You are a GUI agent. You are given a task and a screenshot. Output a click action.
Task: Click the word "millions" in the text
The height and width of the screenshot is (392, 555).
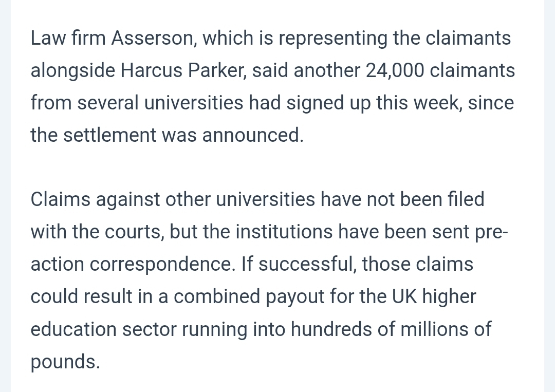(x=429, y=329)
